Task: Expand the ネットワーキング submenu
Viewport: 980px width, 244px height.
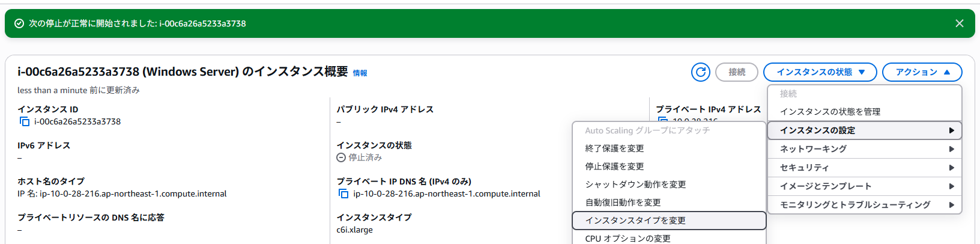Action: [x=865, y=149]
